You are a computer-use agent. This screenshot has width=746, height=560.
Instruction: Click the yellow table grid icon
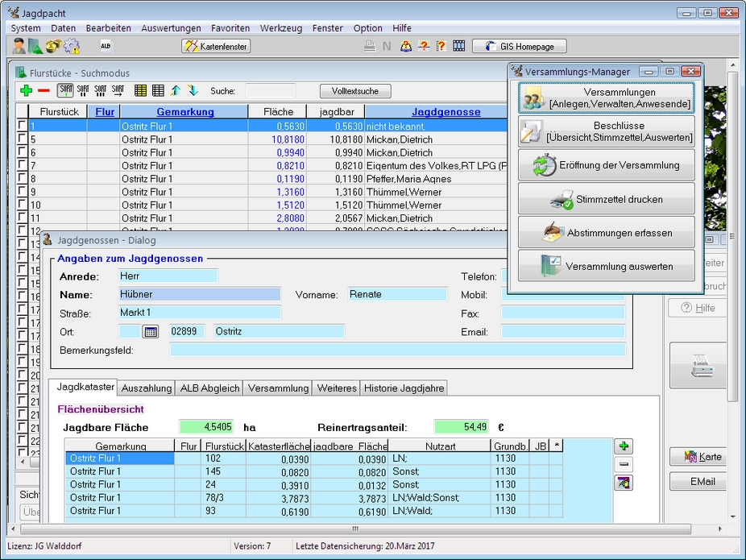[x=140, y=91]
